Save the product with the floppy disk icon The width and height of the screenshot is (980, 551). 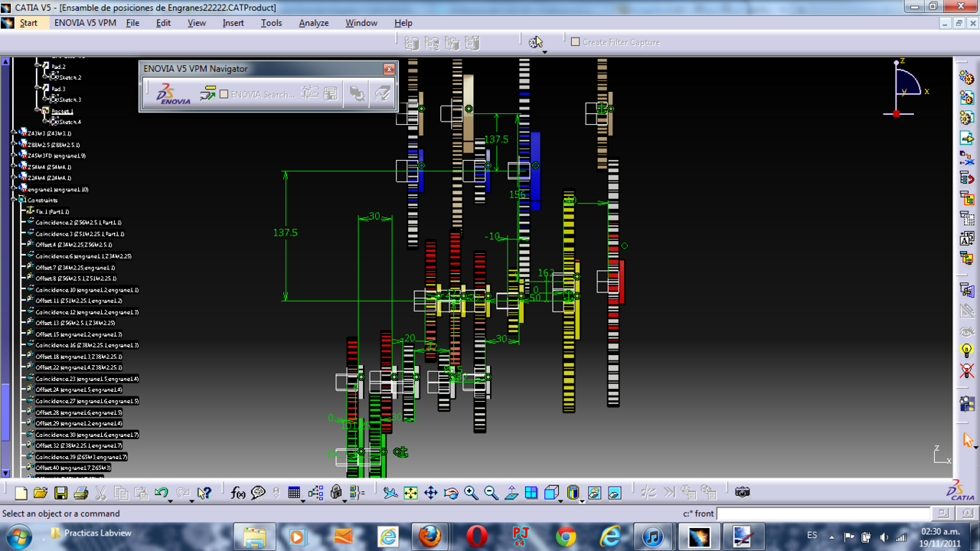pyautogui.click(x=60, y=494)
